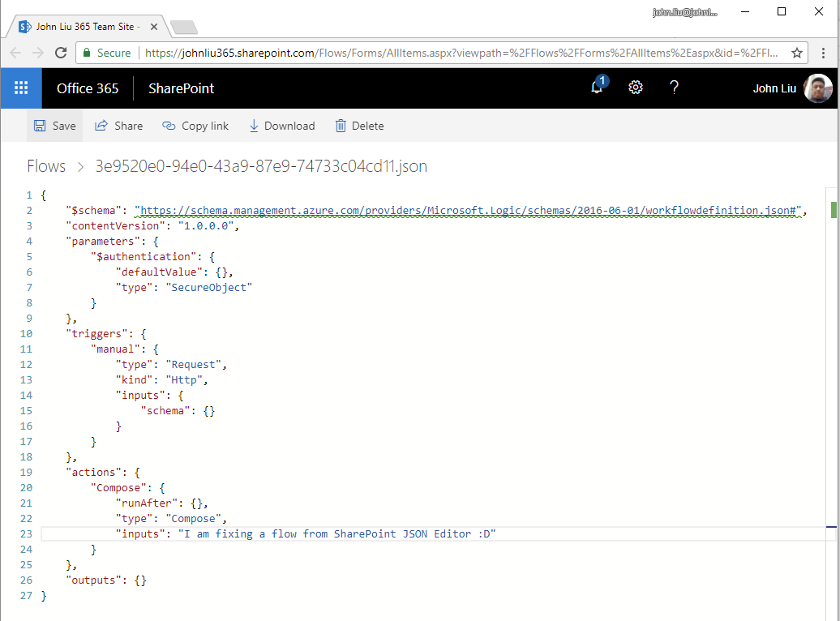Screen dimensions: 840x621
Task: Open the Office 365 app launcher waffle
Action: tap(21, 88)
